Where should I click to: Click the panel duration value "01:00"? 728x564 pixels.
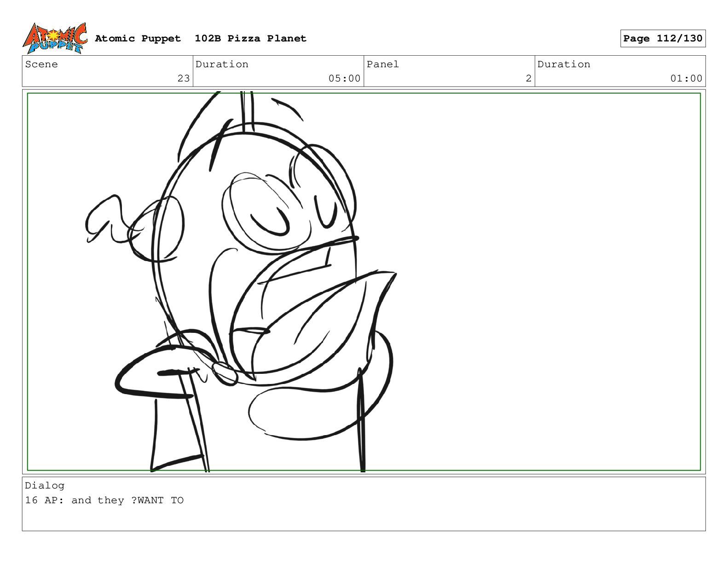click(686, 78)
